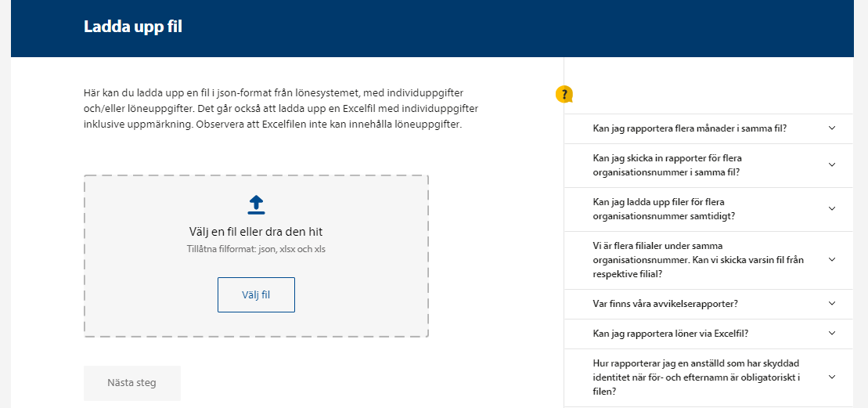868x408 pixels.
Task: Click chevron beside the flera filialer question
Action: tap(832, 260)
